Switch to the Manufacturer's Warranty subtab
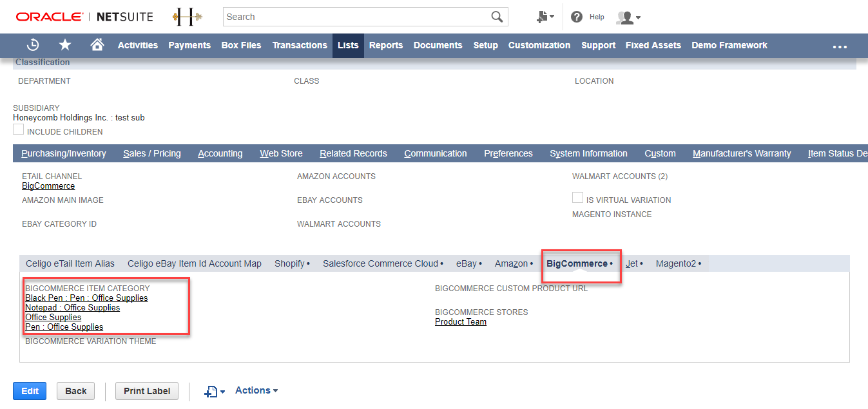The image size is (868, 409). 742,153
